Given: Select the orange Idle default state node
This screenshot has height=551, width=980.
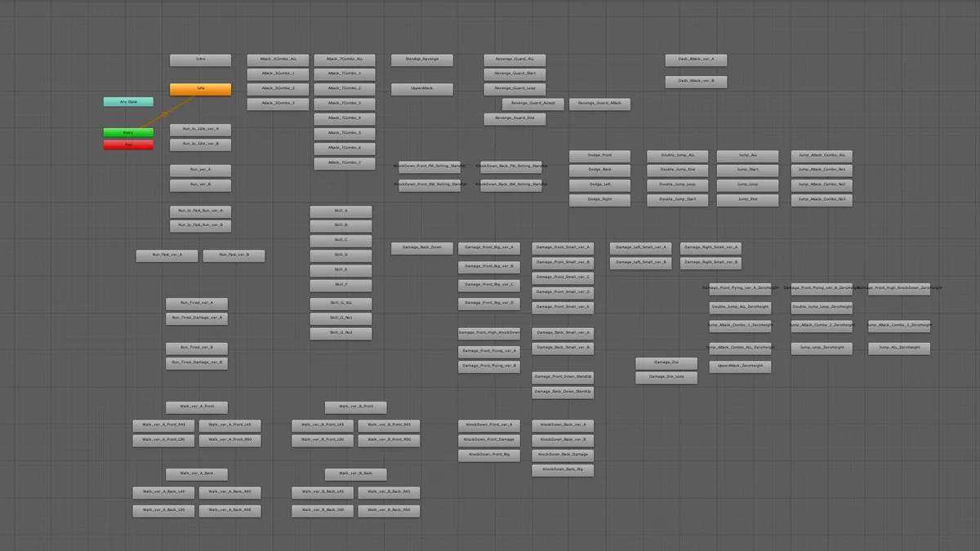Looking at the screenshot, I should pyautogui.click(x=200, y=89).
